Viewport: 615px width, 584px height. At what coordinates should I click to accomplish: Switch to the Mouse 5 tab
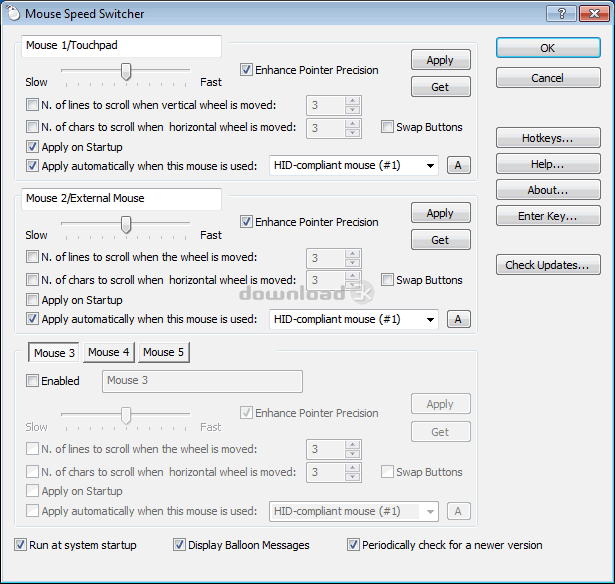click(x=164, y=352)
